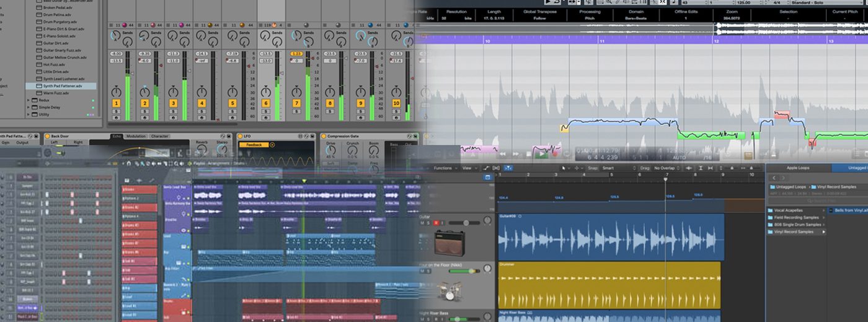Expand the Simple Delay folder

[x=29, y=107]
